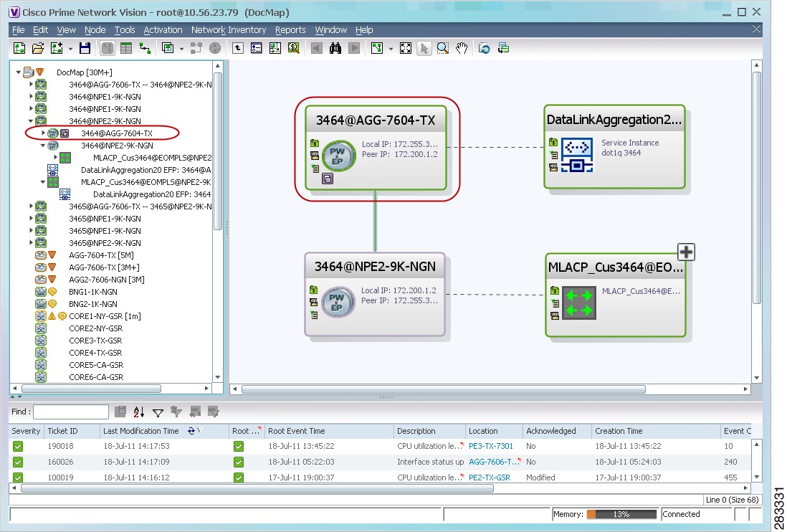Image resolution: width=787 pixels, height=532 pixels.
Task: Expand the 3465@AGG-7606-TX tree node
Action: 31,206
